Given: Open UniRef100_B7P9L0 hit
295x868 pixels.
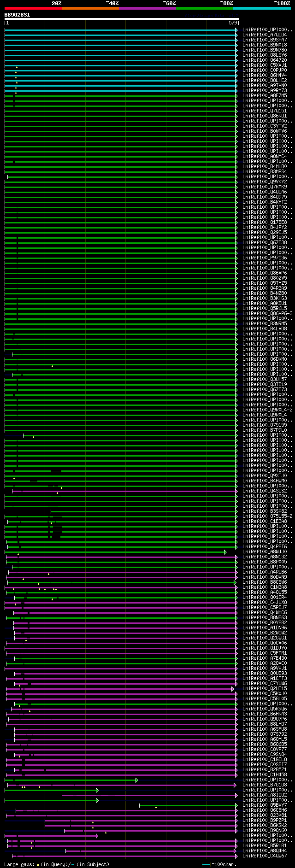Looking at the screenshot, I should [265, 430].
